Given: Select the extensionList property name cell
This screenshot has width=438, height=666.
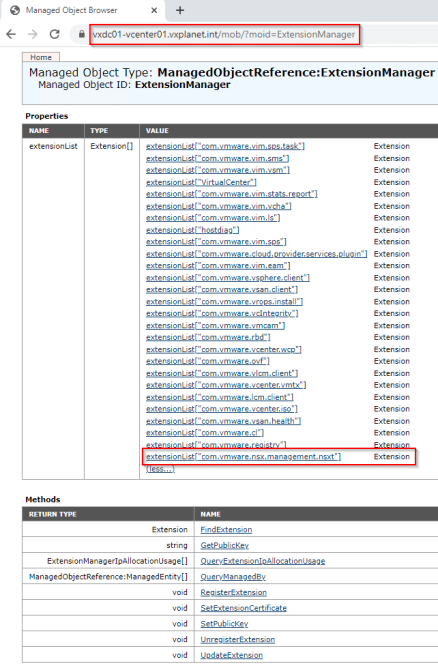Looking at the screenshot, I should tap(53, 146).
